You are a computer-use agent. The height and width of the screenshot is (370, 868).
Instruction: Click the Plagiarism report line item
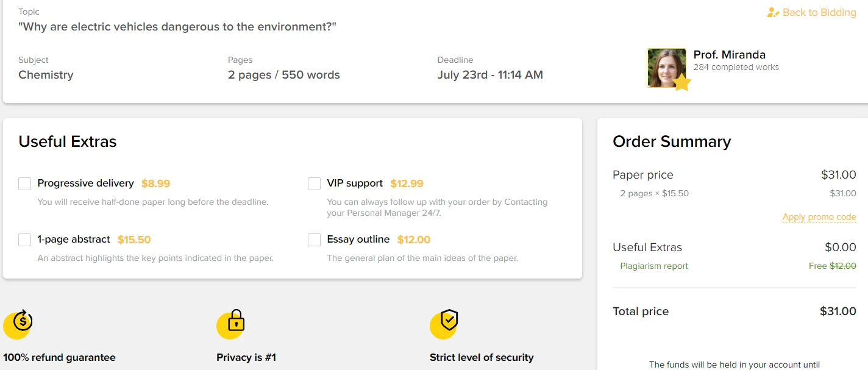click(653, 266)
